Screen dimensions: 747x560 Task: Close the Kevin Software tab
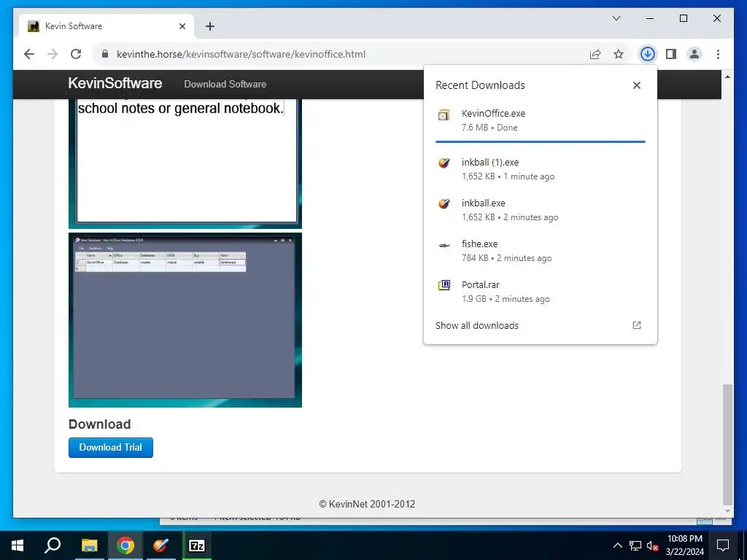[182, 26]
